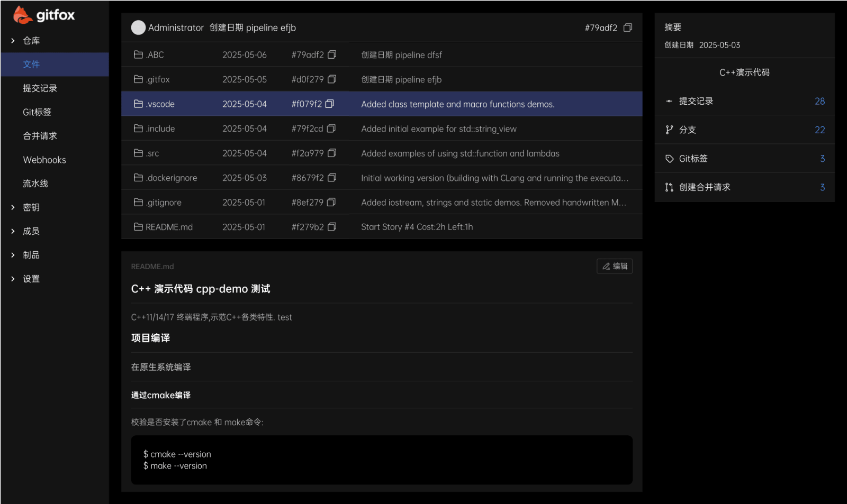Copy hash #f279b2 in README.md row
Image resolution: width=847 pixels, height=504 pixels.
[x=332, y=227]
